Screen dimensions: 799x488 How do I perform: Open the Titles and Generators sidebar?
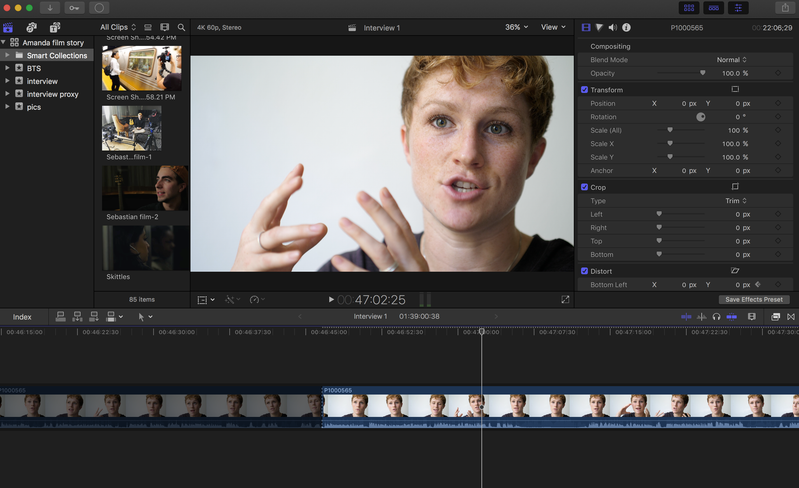(54, 28)
